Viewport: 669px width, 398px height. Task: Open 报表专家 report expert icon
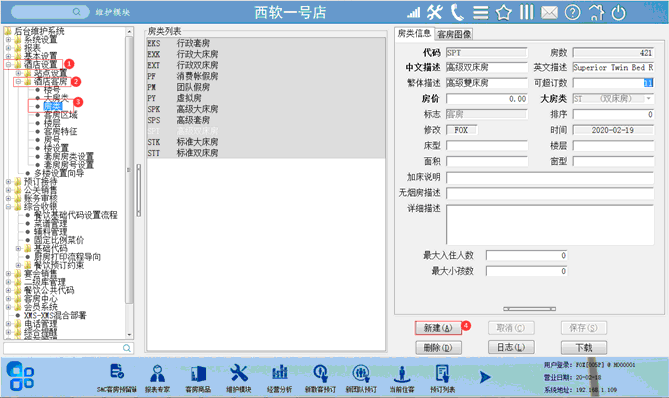click(157, 378)
